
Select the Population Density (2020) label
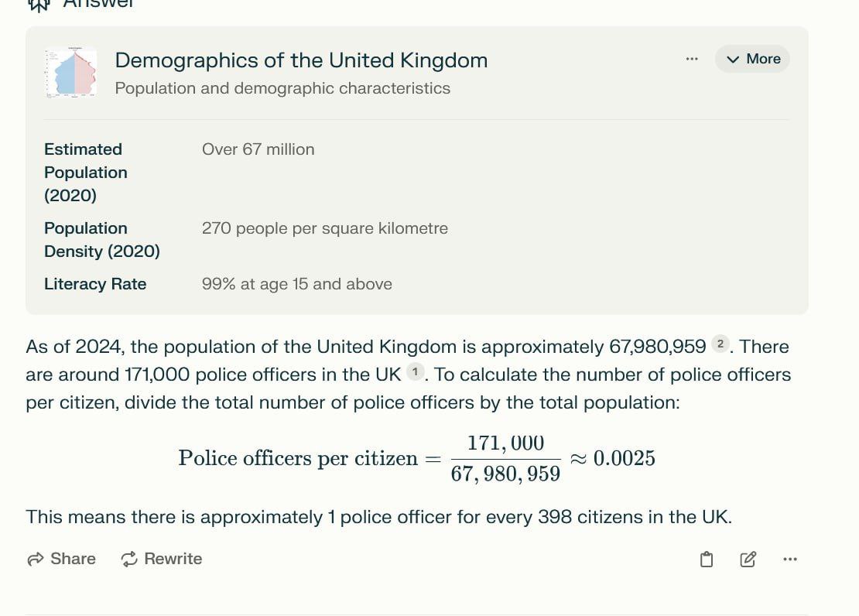click(101, 239)
